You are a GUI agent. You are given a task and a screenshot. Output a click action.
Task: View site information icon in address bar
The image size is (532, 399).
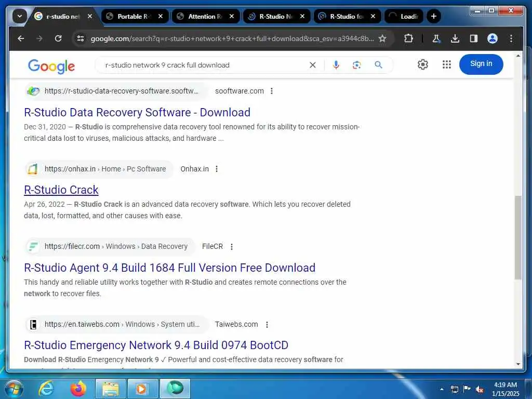pos(81,38)
